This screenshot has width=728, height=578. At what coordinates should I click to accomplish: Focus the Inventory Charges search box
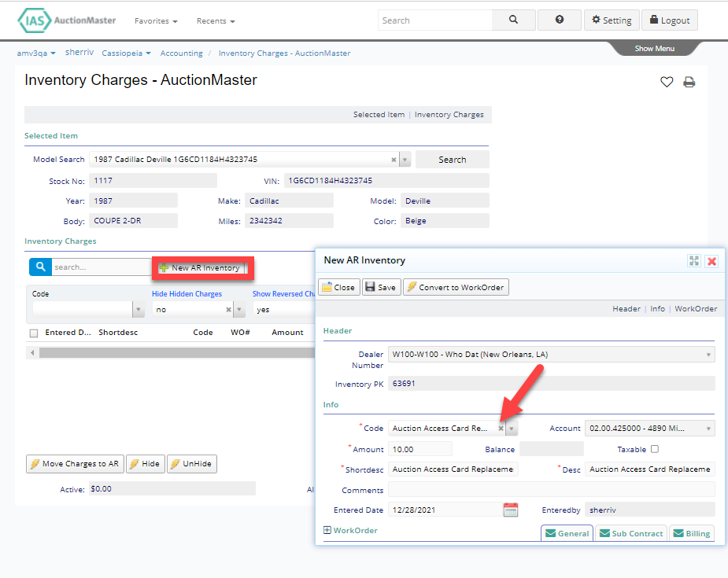coord(102,267)
